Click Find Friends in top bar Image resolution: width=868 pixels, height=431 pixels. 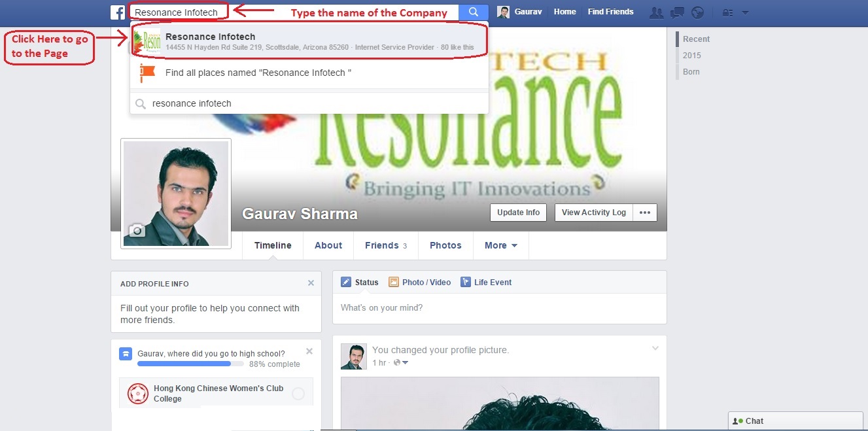[611, 12]
